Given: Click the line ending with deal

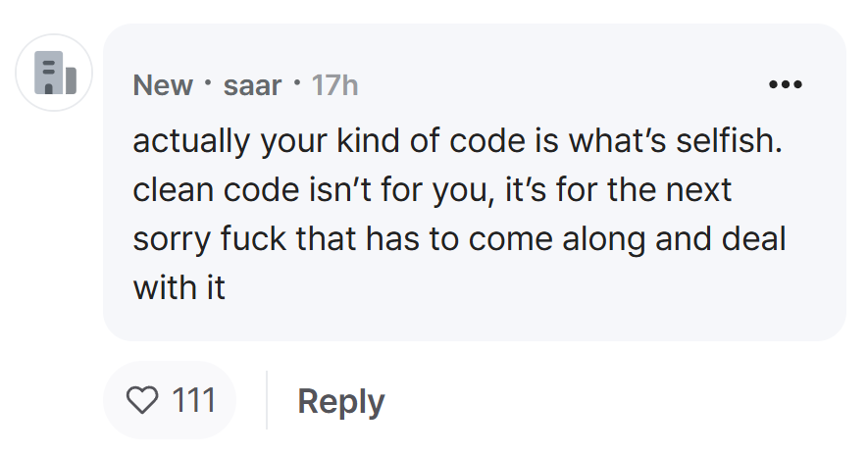Looking at the screenshot, I should click(459, 239).
